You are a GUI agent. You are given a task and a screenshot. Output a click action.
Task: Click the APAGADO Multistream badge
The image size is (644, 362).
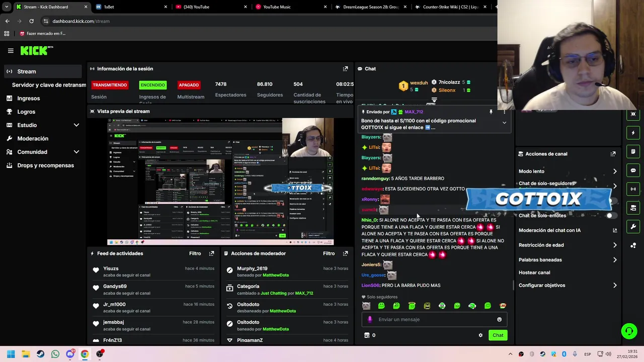coord(189,85)
